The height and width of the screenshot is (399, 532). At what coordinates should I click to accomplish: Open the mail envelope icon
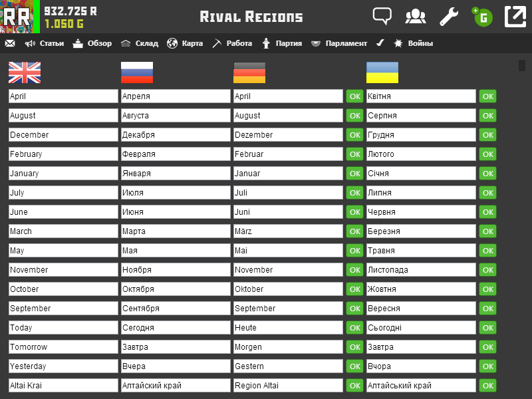[10, 43]
